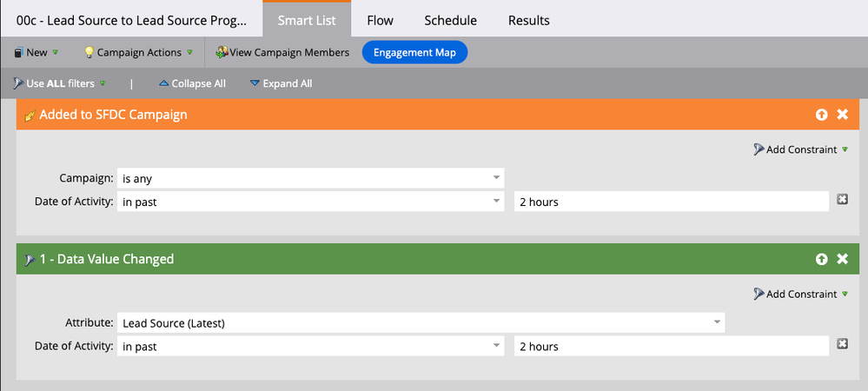This screenshot has width=868, height=391.
Task: Delete the Data Value Changed filter
Action: pos(842,259)
